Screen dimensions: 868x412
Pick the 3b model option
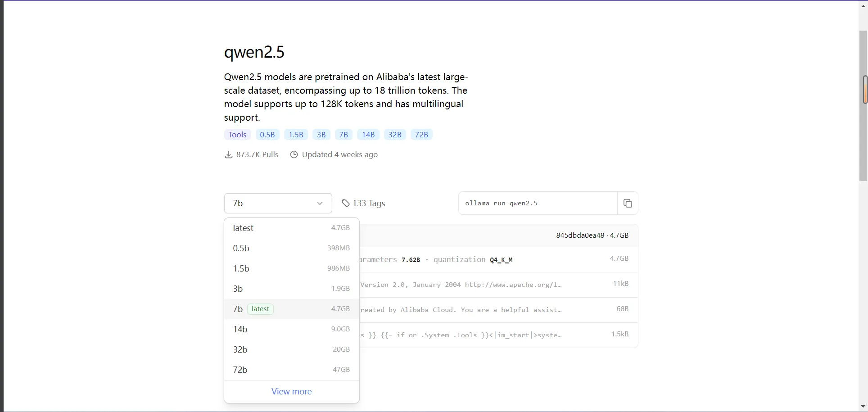point(291,289)
